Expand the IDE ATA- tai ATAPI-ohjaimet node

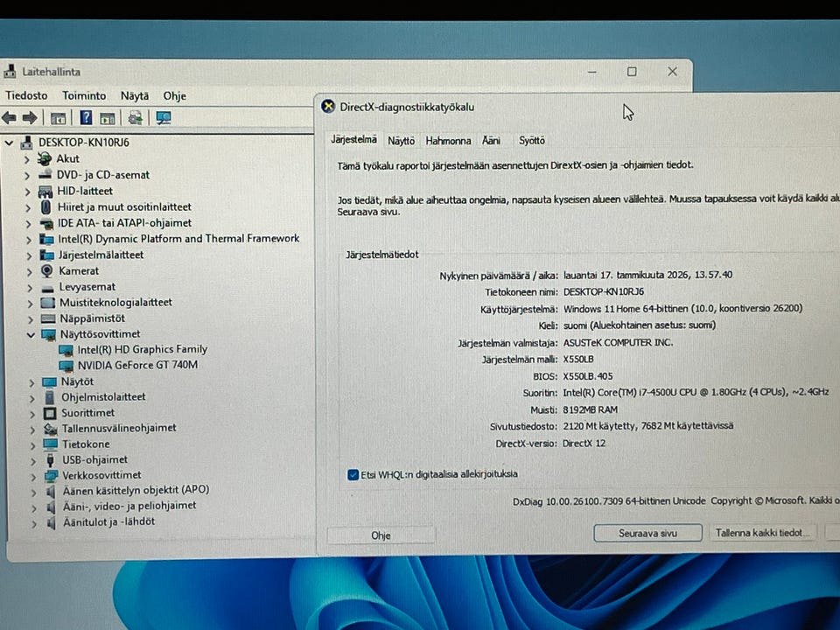pyautogui.click(x=28, y=223)
